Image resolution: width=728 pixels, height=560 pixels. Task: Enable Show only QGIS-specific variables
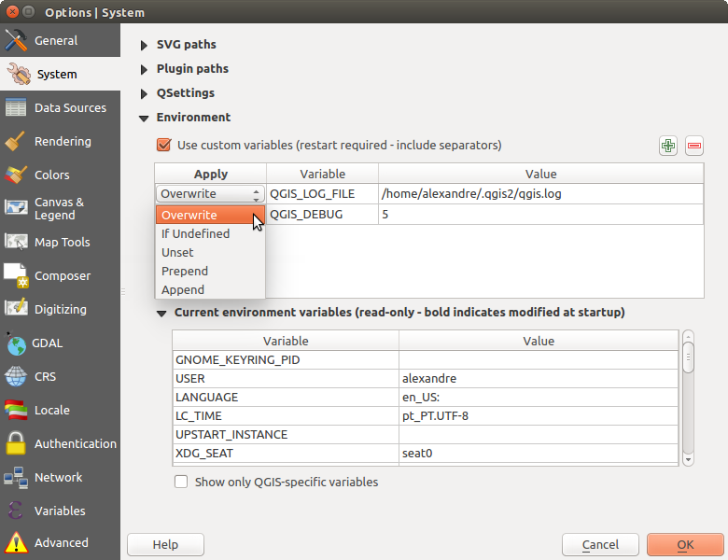pos(182,483)
